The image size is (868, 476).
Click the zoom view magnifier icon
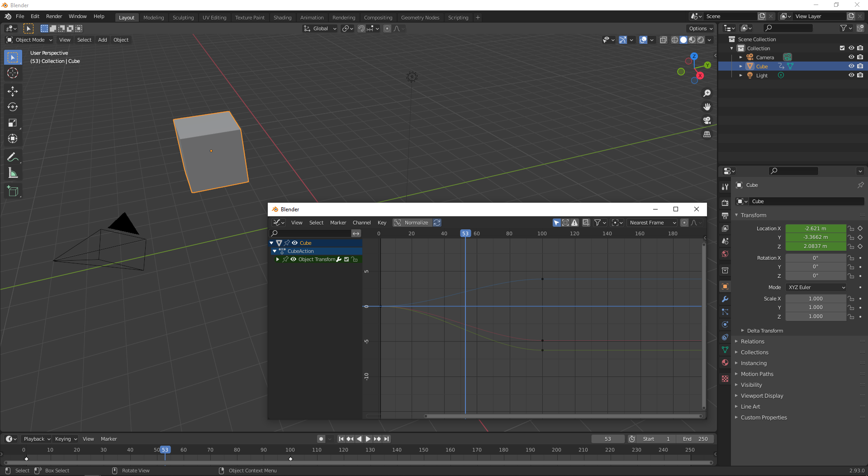(707, 93)
